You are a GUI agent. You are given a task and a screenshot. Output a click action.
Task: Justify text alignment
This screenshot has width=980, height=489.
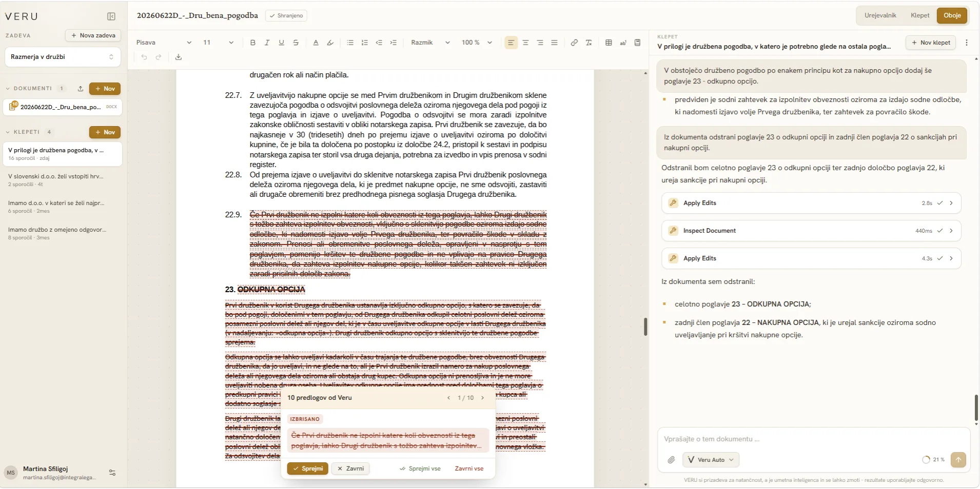point(554,43)
